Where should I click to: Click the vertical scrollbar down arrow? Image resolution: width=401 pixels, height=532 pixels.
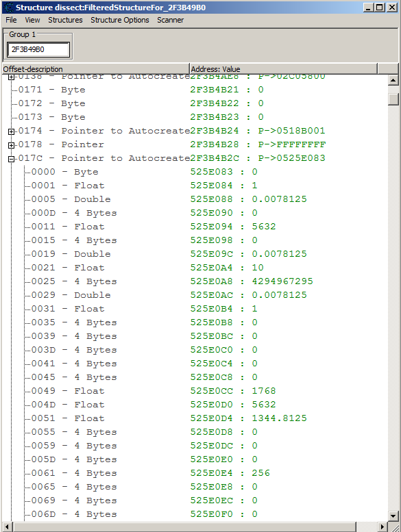(x=393, y=516)
